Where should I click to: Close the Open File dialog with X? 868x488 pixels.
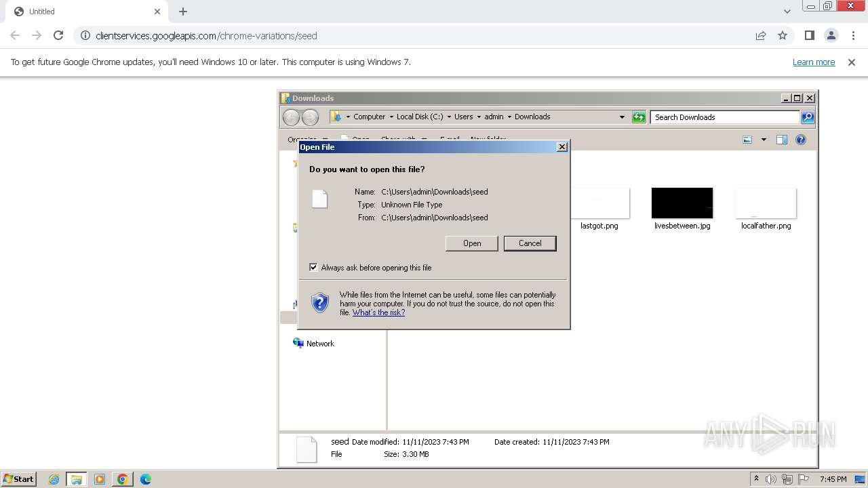coord(561,146)
